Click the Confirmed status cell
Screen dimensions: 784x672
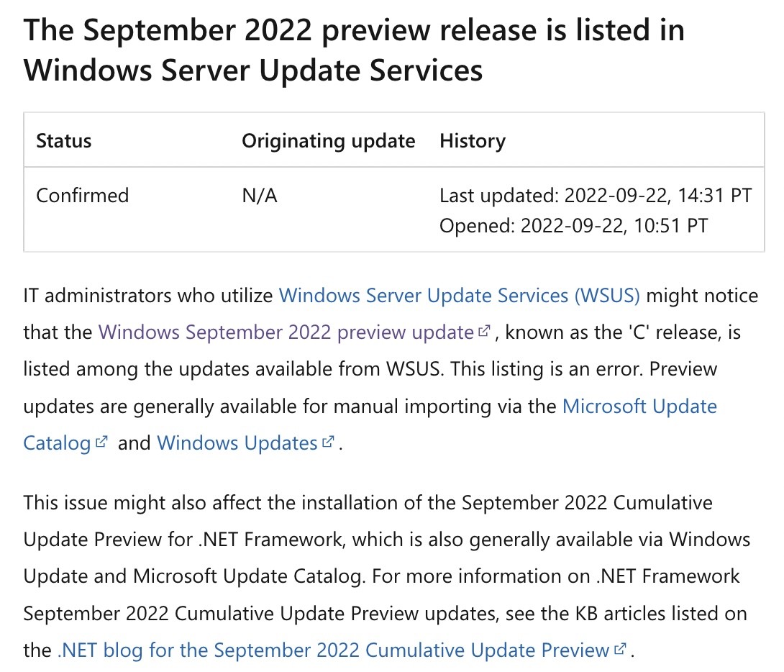pos(83,196)
